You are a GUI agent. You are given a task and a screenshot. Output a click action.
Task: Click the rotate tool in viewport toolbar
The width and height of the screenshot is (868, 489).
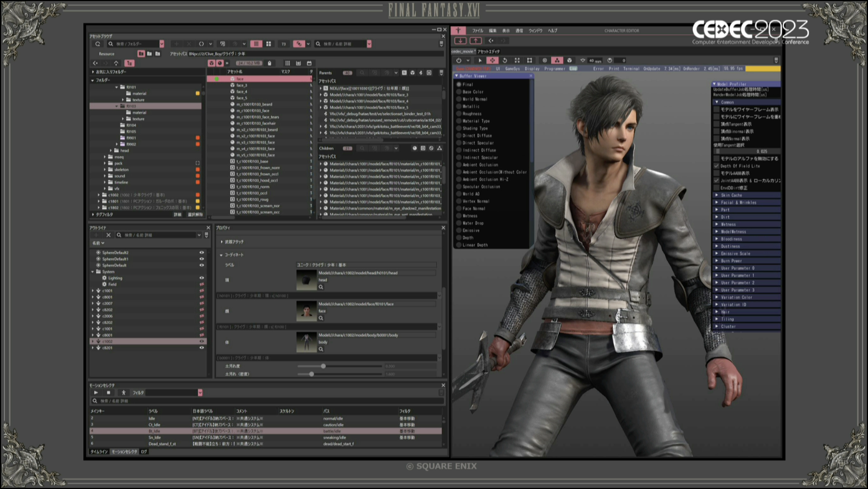point(505,60)
